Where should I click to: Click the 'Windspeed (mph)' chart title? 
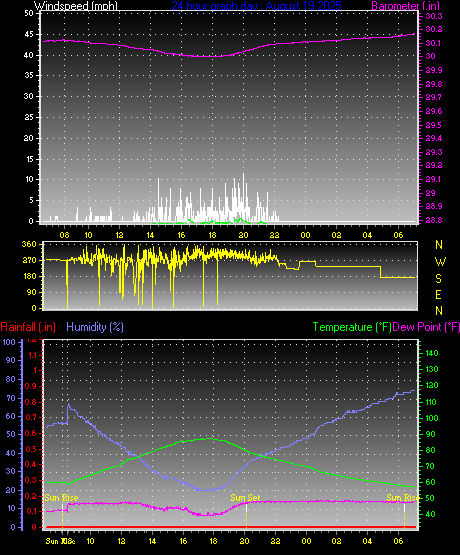[76, 6]
